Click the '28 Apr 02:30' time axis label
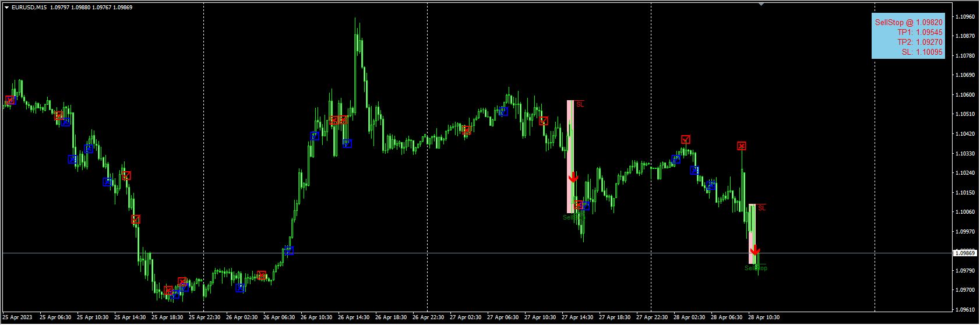The height and width of the screenshot is (325, 980). pos(689,317)
